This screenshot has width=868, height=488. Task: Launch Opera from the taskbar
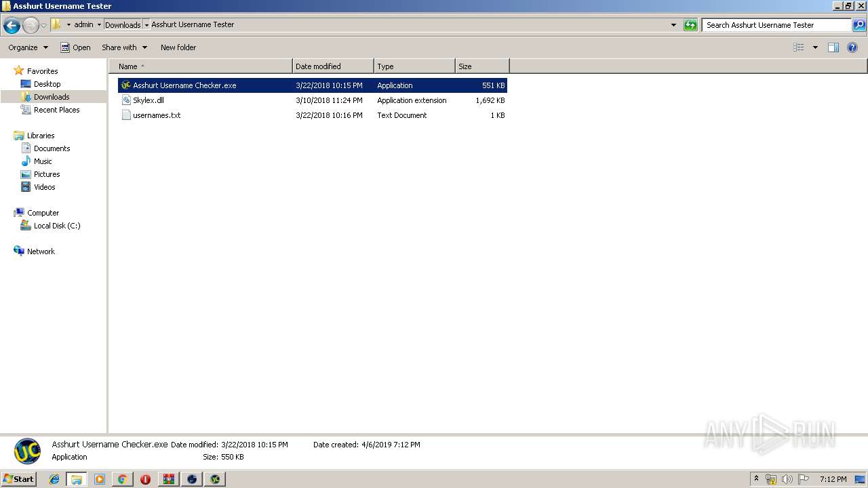(145, 479)
